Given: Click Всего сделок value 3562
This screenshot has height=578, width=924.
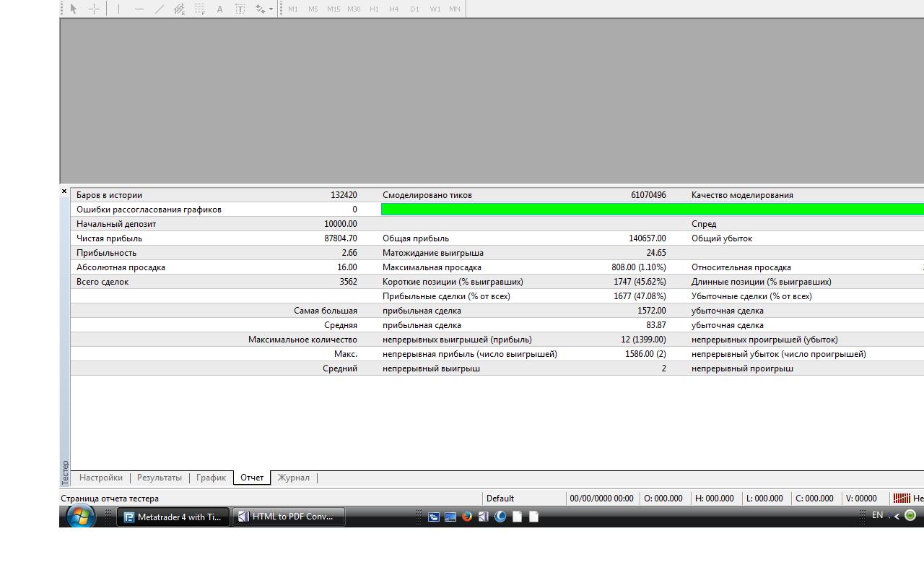Looking at the screenshot, I should (x=348, y=282).
